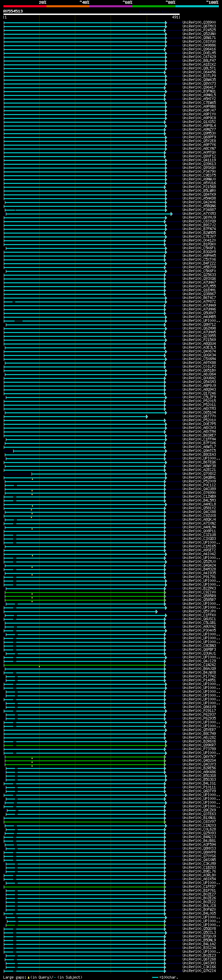This screenshot has width=222, height=980.
Task: Click hit UniRef100_Q4D2G4
Action: point(199,761)
